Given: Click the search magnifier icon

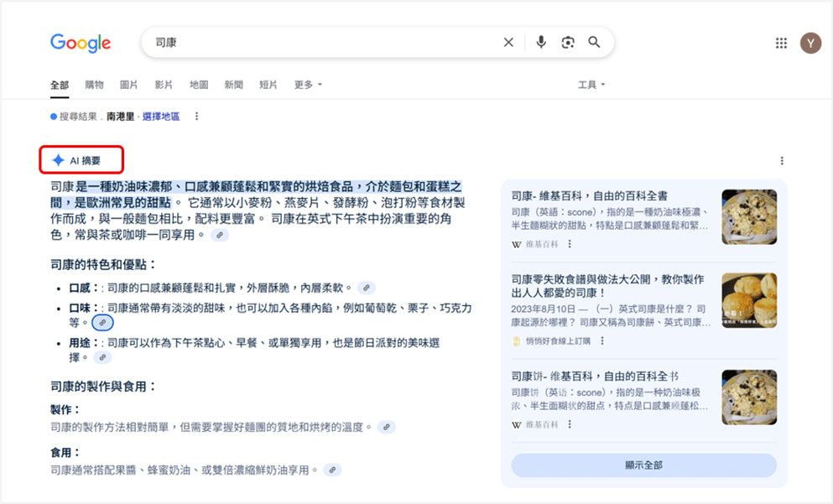Looking at the screenshot, I should [x=594, y=42].
